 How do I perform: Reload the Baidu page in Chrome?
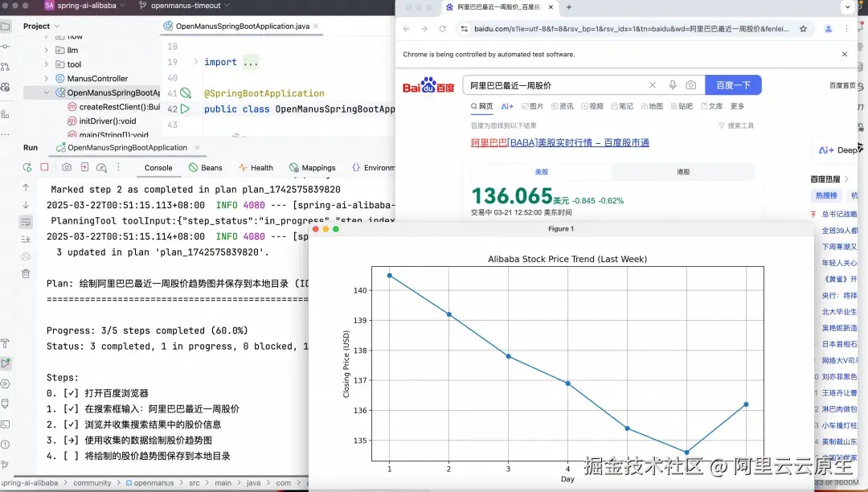coord(442,29)
